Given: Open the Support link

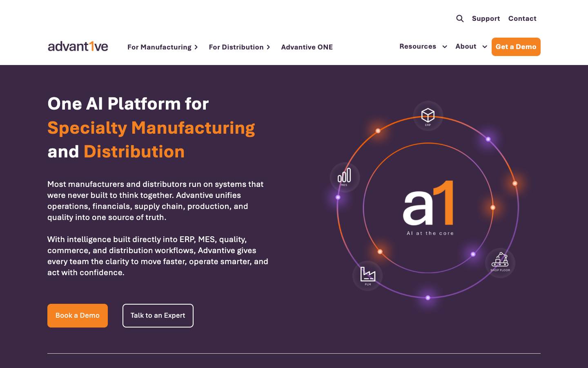Looking at the screenshot, I should coord(486,18).
